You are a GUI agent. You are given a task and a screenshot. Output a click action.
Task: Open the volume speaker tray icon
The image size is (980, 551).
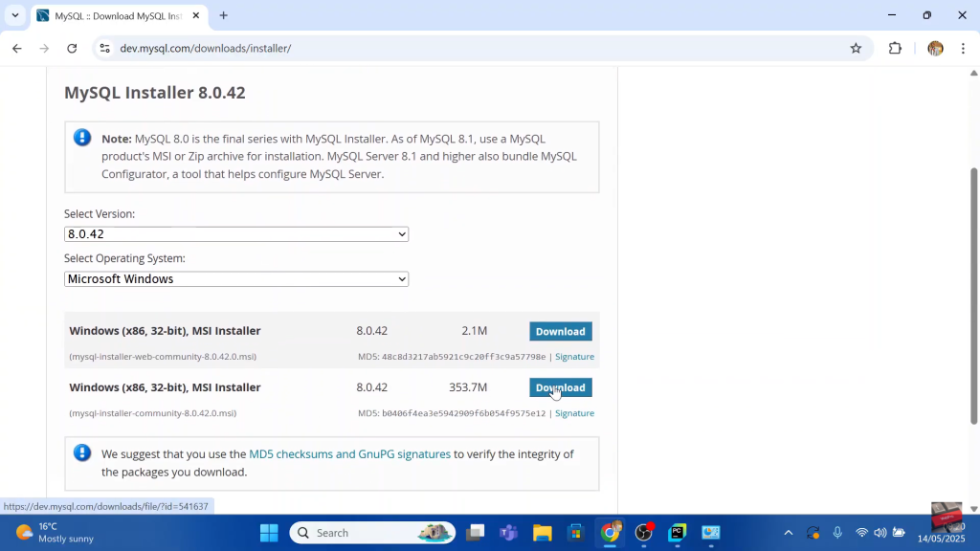pyautogui.click(x=880, y=533)
